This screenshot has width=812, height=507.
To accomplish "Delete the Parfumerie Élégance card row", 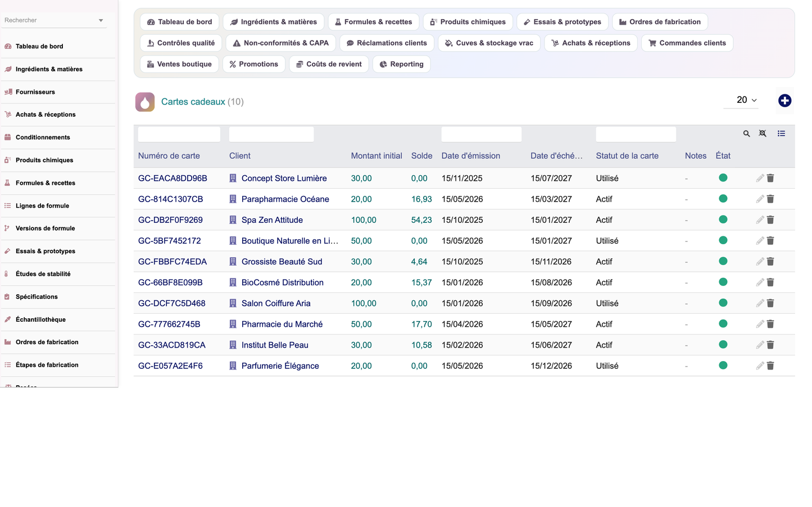I will 770,366.
